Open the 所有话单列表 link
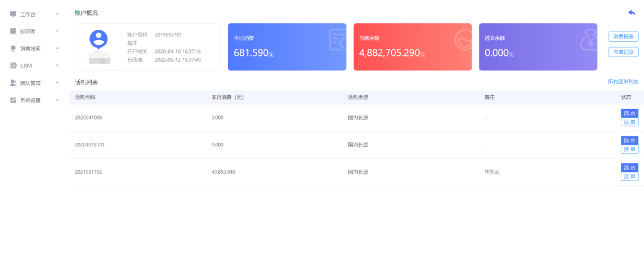The width and height of the screenshot is (644, 275). (x=623, y=82)
